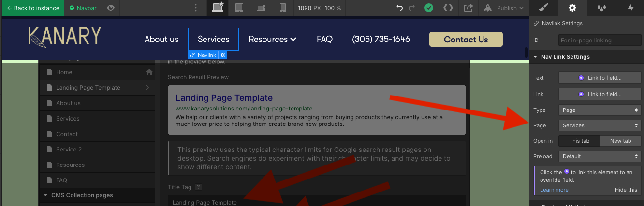Viewport: 644px width, 206px height.
Task: Click the About us nav link
Action: click(x=161, y=39)
